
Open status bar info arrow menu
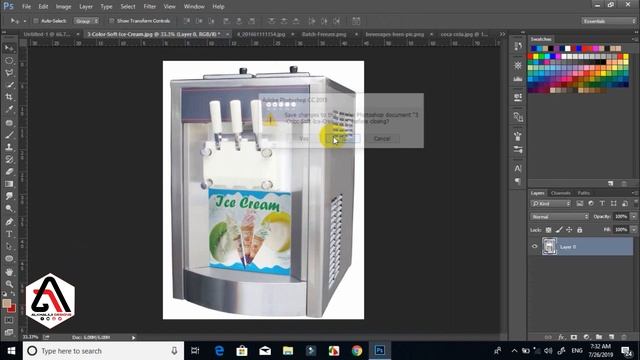tap(133, 337)
